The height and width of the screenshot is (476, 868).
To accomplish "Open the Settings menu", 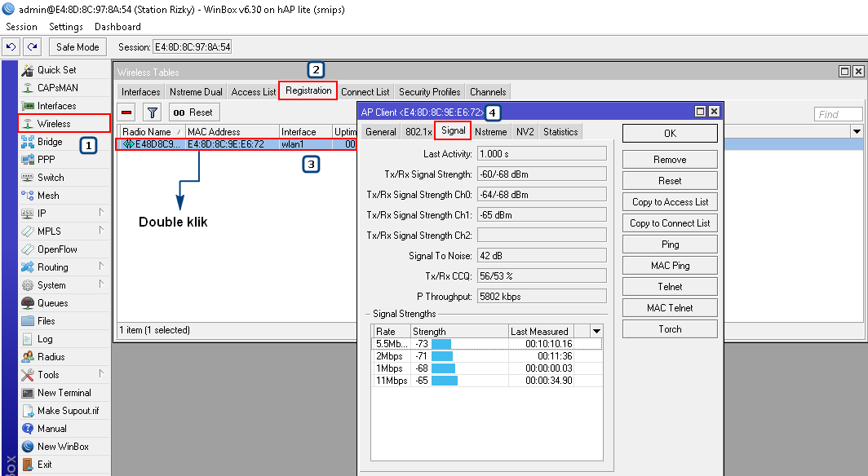I will coord(66,27).
